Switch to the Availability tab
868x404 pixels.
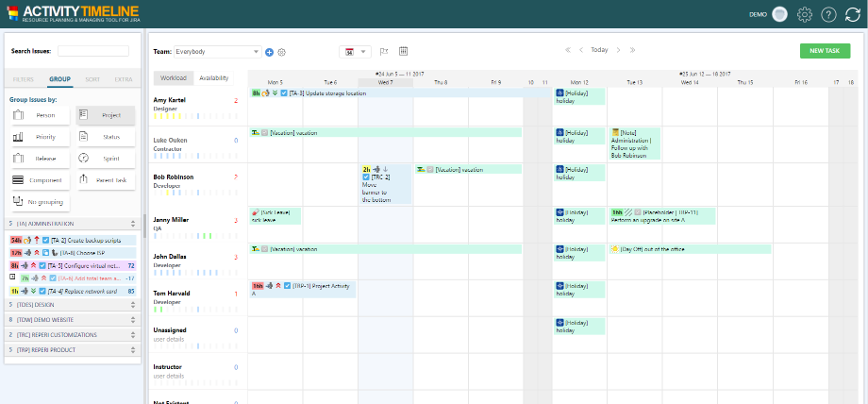click(x=213, y=77)
